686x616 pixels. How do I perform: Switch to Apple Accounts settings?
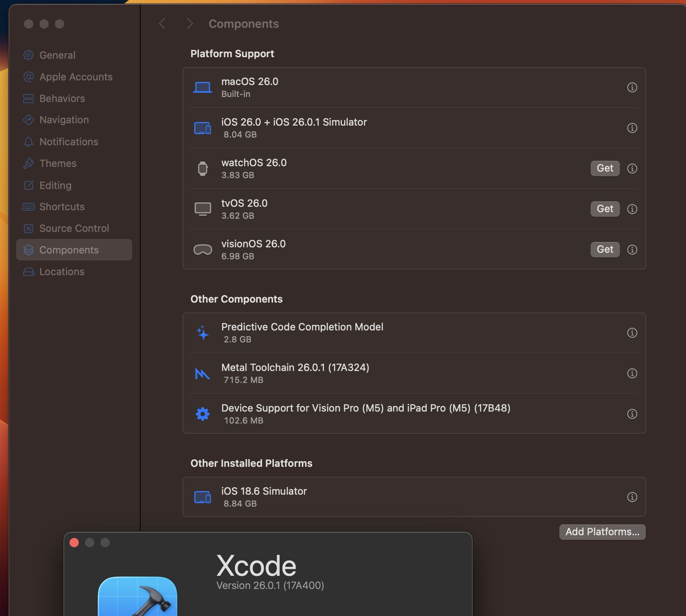click(x=76, y=77)
